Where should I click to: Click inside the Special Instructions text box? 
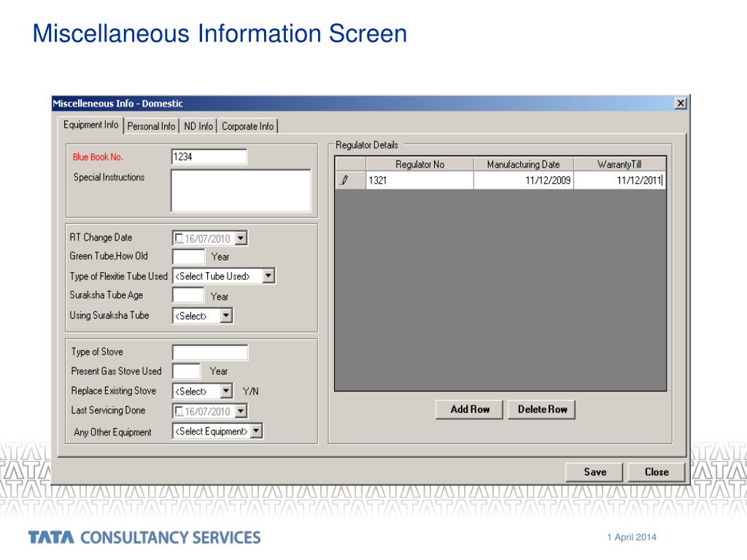pyautogui.click(x=241, y=190)
